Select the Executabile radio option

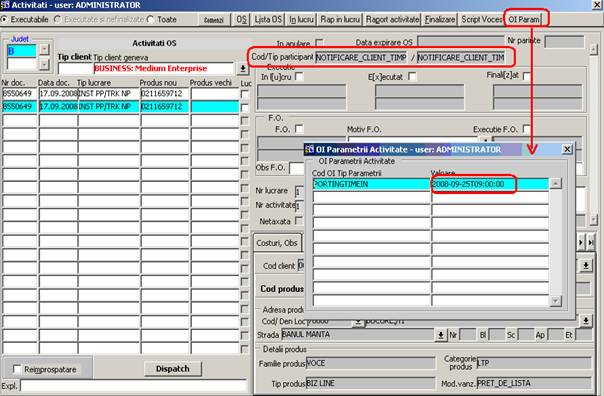4,19
